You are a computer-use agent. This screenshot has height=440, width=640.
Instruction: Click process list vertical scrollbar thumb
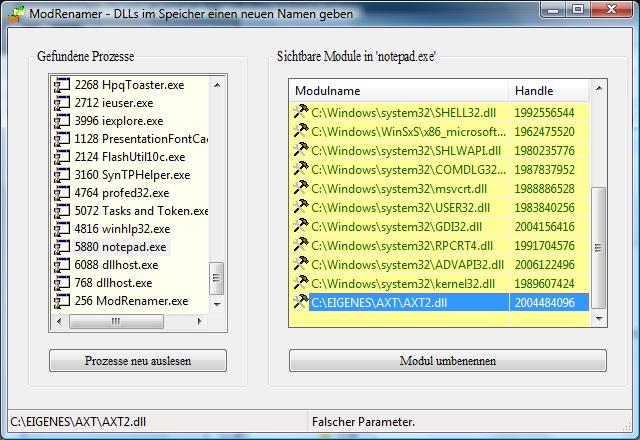(x=216, y=278)
